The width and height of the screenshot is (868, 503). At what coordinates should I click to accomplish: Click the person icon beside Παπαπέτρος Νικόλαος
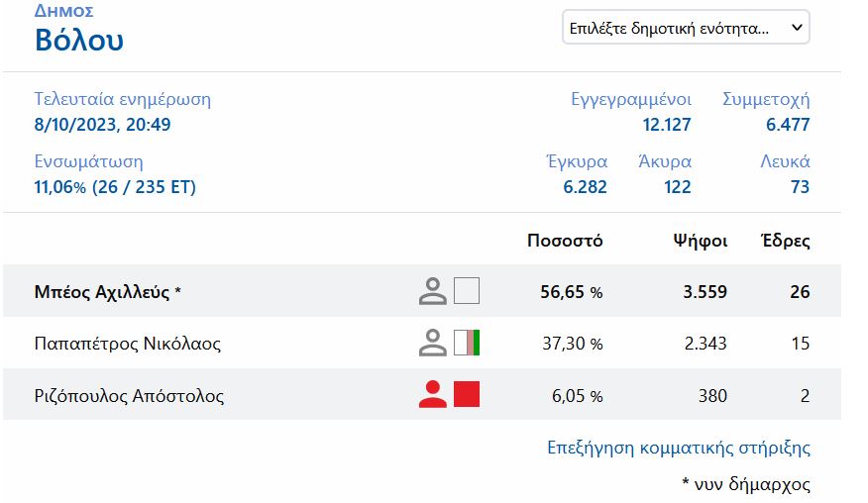coord(432,344)
